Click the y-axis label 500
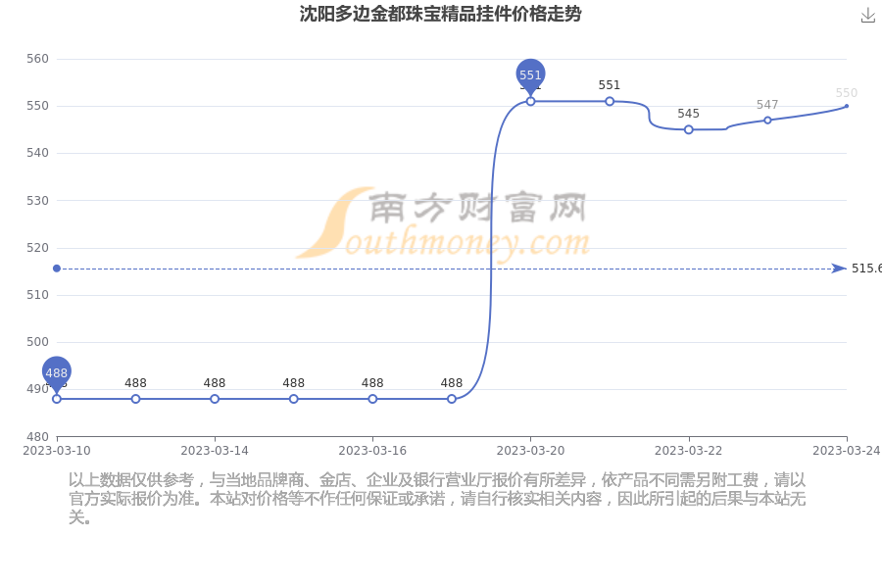882x588 pixels. click(37, 342)
